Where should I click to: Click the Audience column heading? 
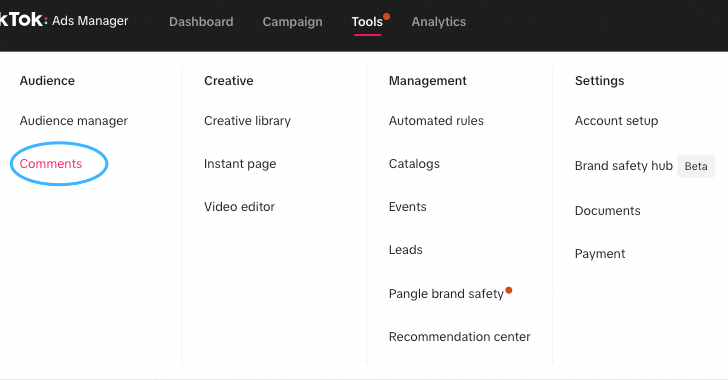(x=47, y=81)
